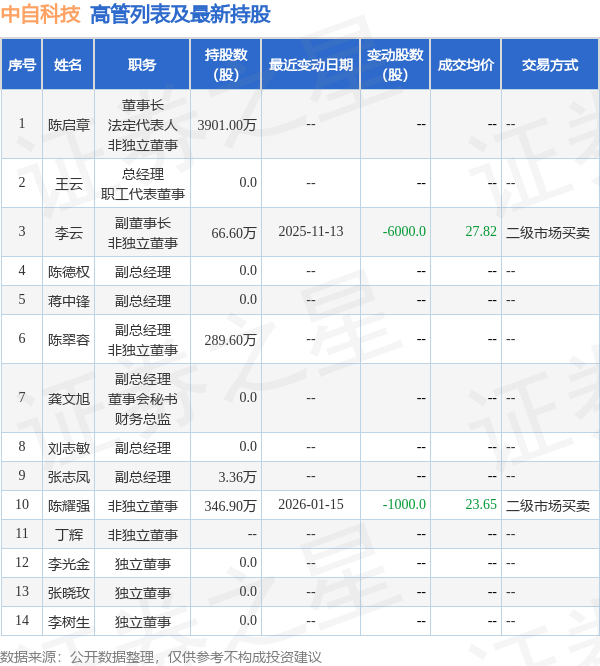Click the 最近变动日期 column header
Screen dimensions: 600x666
311,65
